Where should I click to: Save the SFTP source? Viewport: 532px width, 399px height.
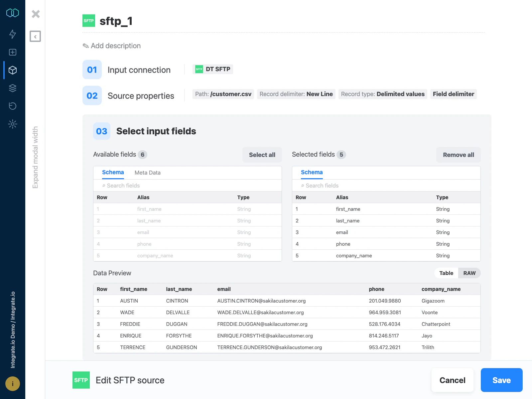501,380
